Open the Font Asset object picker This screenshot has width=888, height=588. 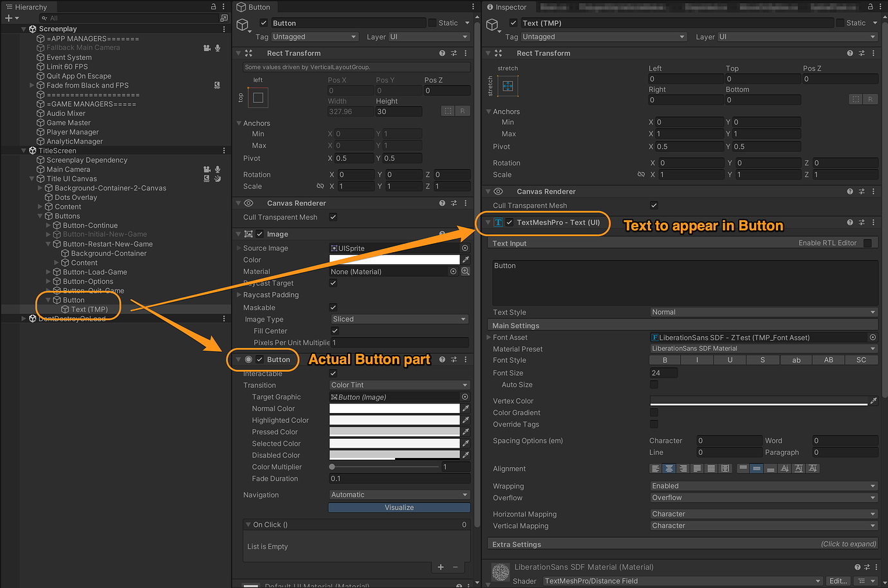pos(873,337)
